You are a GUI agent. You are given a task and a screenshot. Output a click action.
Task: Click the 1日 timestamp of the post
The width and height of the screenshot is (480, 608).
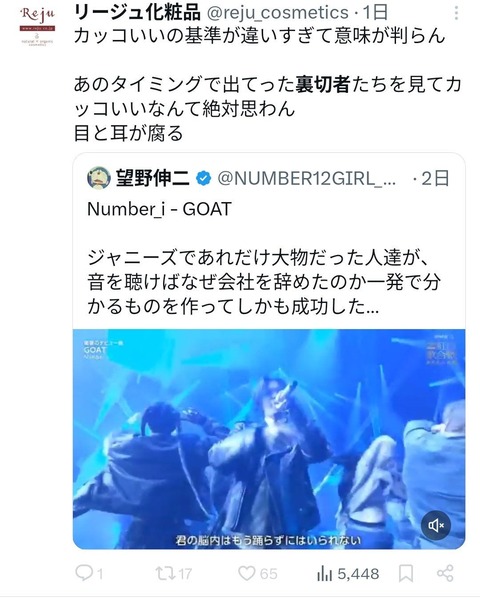(x=375, y=13)
